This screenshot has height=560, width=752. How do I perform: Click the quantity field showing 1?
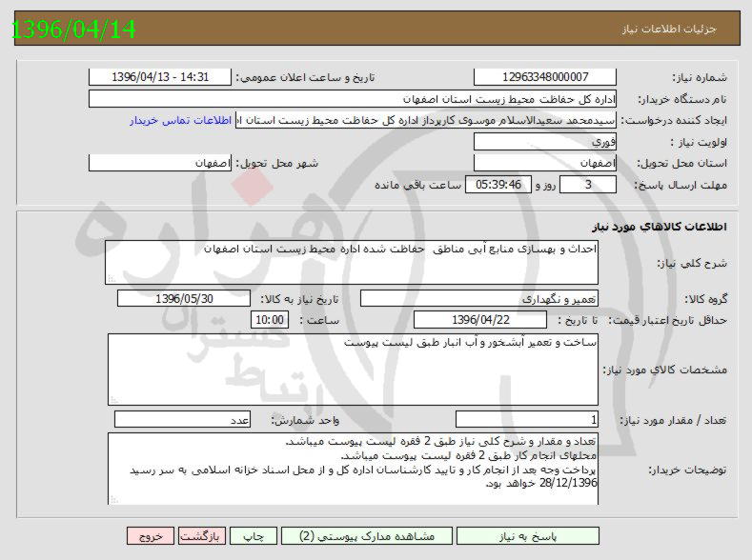click(x=527, y=420)
